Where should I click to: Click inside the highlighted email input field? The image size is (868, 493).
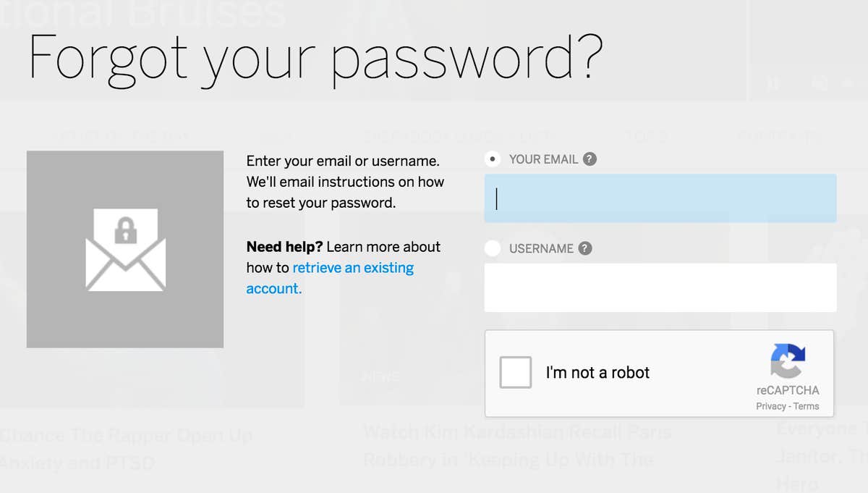(660, 198)
